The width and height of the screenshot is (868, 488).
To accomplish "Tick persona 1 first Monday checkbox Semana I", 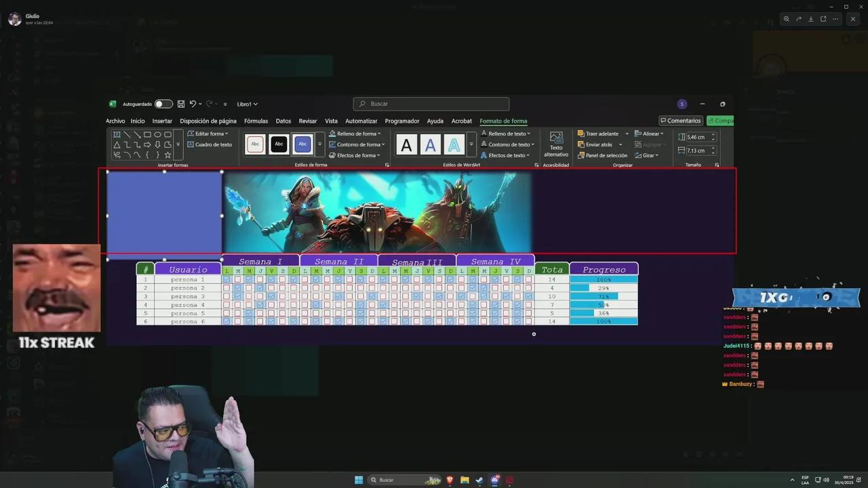I will point(227,279).
